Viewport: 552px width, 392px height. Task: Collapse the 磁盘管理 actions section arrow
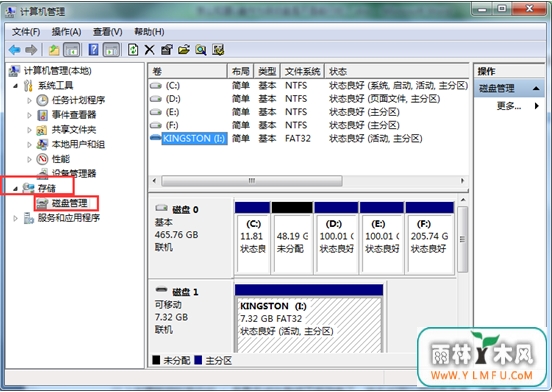(x=536, y=88)
